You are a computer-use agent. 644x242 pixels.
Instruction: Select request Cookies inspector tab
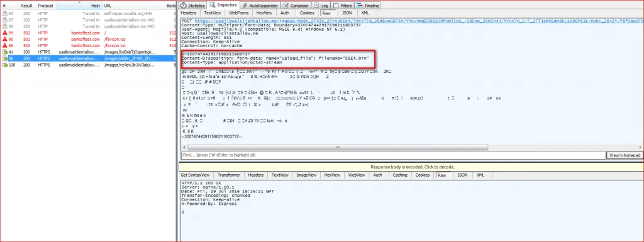tap(307, 13)
